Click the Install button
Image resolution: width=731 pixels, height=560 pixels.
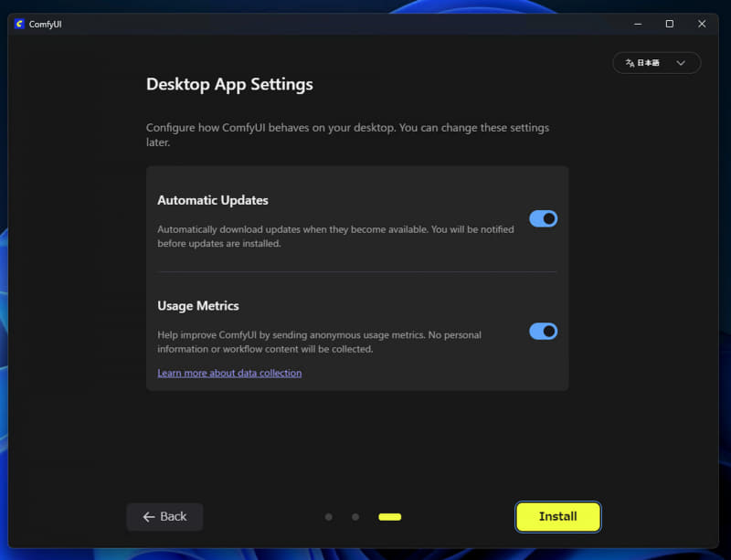[x=558, y=517]
